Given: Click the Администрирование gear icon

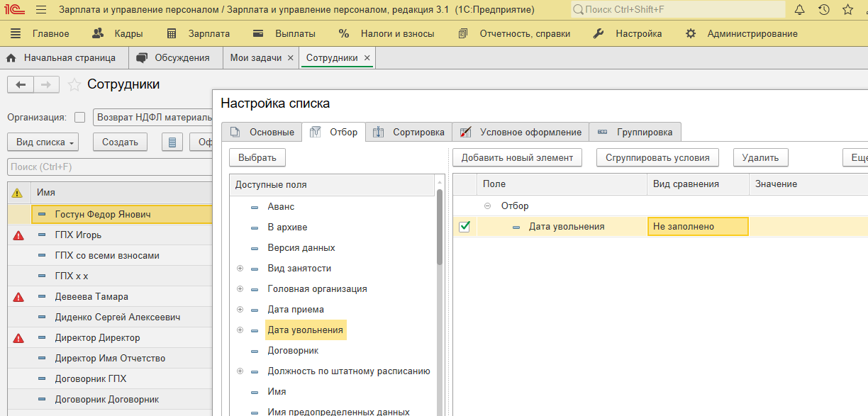Looking at the screenshot, I should coord(691,33).
